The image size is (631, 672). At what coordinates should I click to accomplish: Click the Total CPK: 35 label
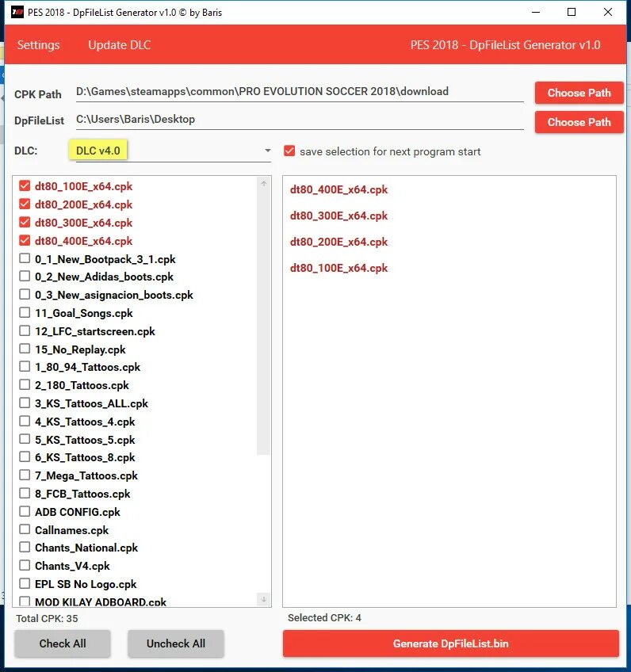point(47,618)
